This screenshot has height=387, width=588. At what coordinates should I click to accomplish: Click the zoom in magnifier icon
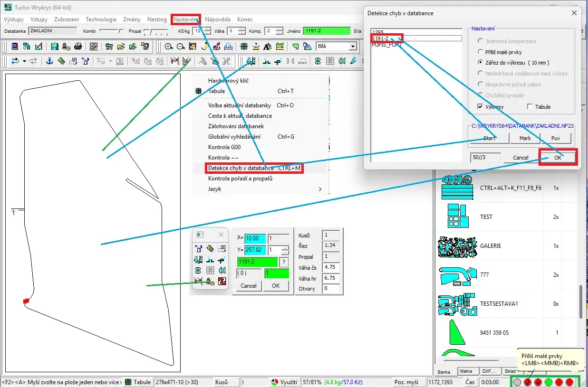pos(168,46)
